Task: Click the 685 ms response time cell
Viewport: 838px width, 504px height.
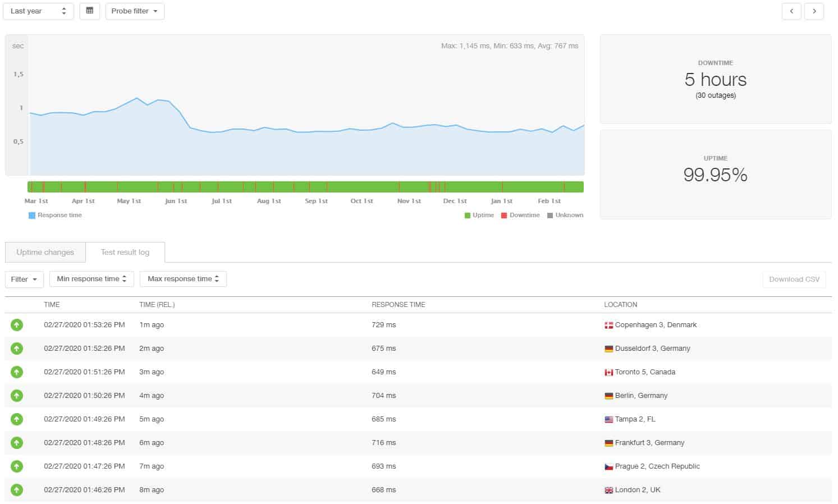Action: click(384, 419)
